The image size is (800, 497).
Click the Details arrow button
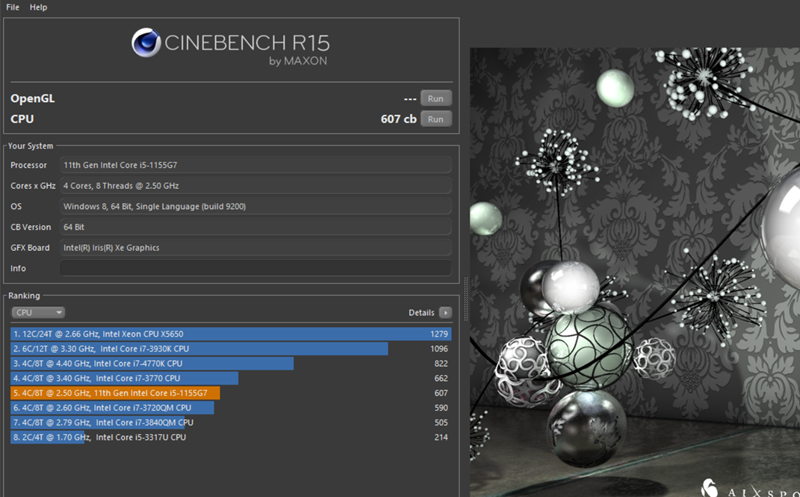[445, 313]
